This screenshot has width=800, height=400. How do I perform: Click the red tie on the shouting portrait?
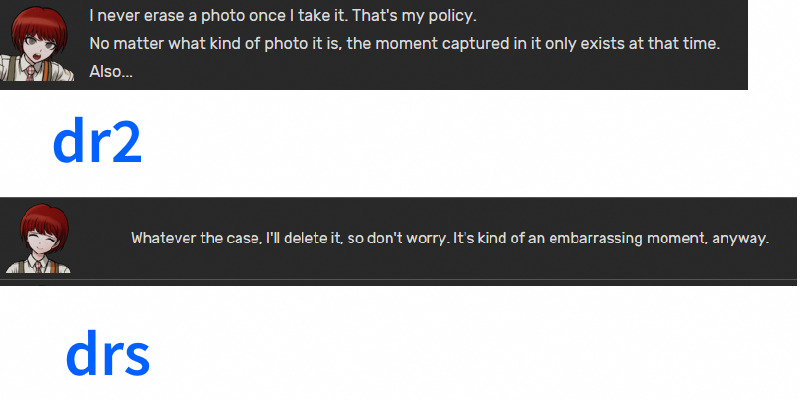(x=31, y=72)
